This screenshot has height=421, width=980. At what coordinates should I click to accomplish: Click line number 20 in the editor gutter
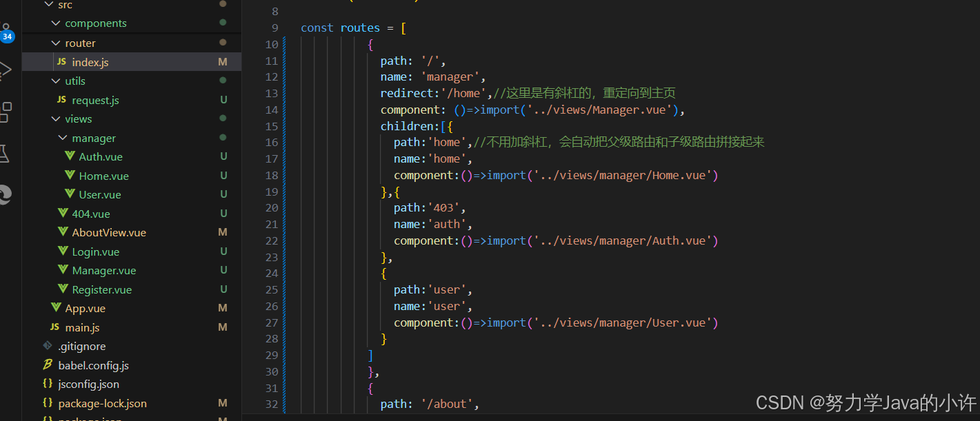(x=272, y=207)
